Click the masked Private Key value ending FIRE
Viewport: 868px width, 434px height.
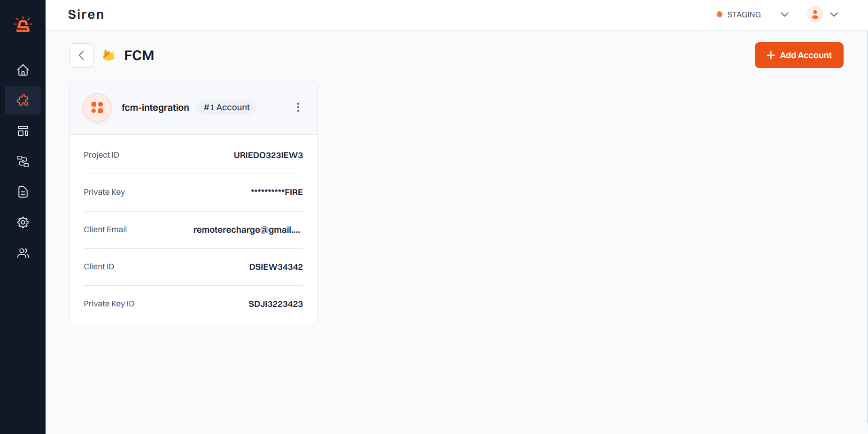coord(277,192)
